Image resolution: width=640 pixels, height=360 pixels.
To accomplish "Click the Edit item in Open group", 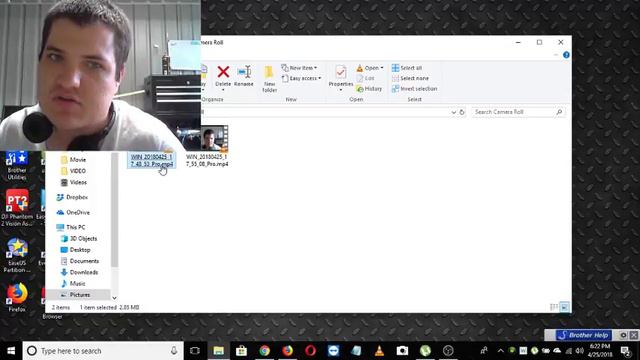I will click(x=365, y=78).
